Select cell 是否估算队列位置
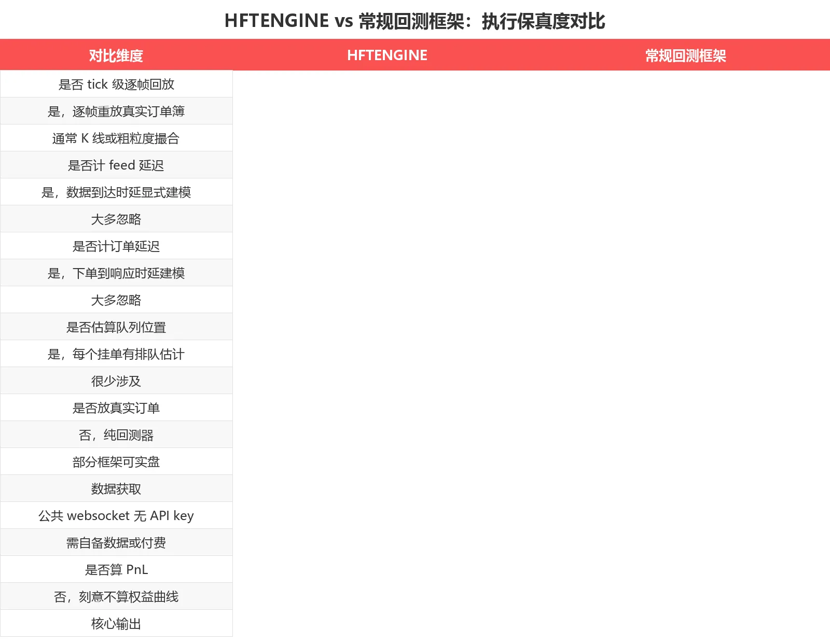Image resolution: width=830 pixels, height=644 pixels. click(x=116, y=327)
